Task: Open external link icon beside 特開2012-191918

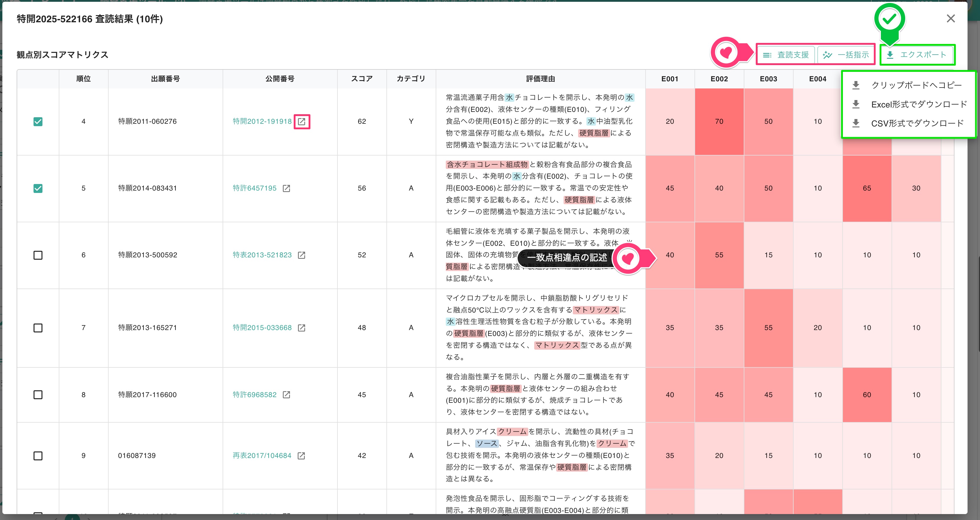Action: 302,122
